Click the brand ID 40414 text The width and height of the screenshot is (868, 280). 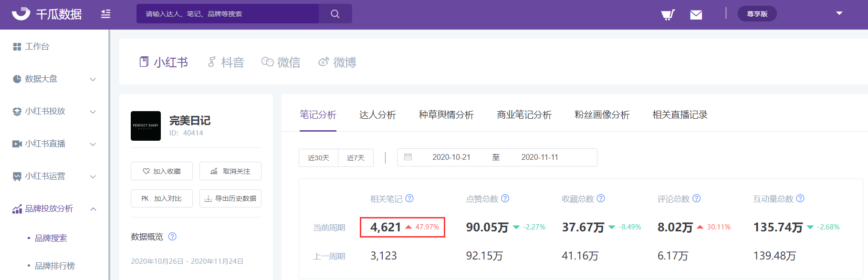coord(186,133)
